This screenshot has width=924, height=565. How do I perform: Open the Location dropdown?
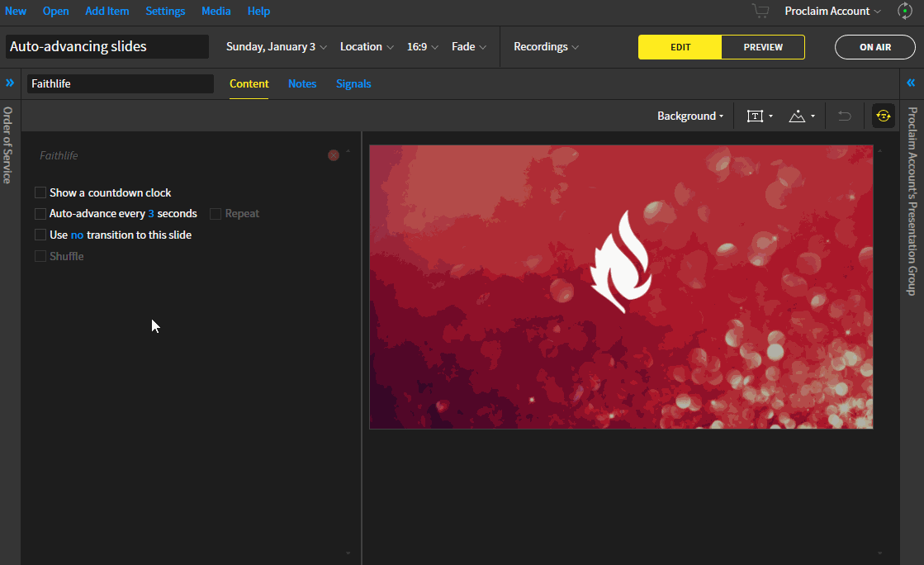(x=367, y=46)
